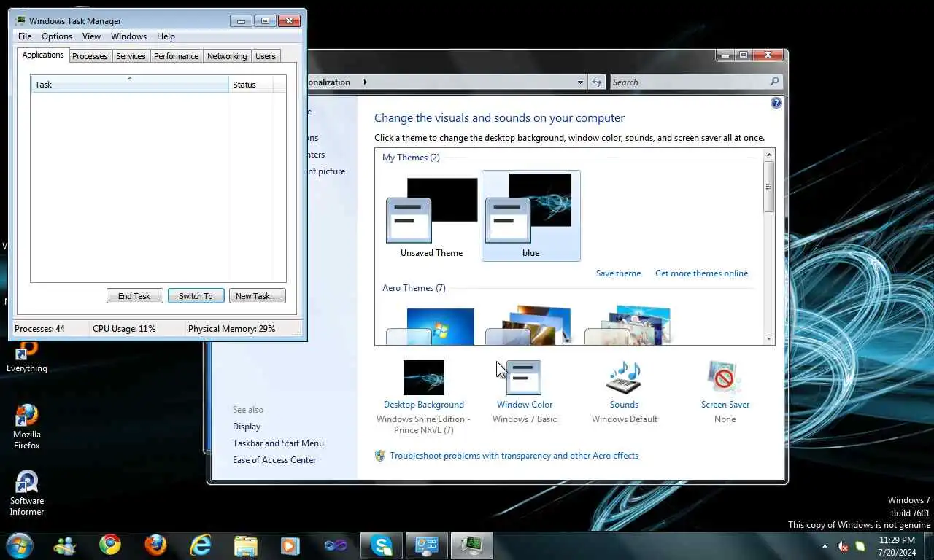934x560 pixels.
Task: Open Taskbar and Start Menu link
Action: pos(278,443)
